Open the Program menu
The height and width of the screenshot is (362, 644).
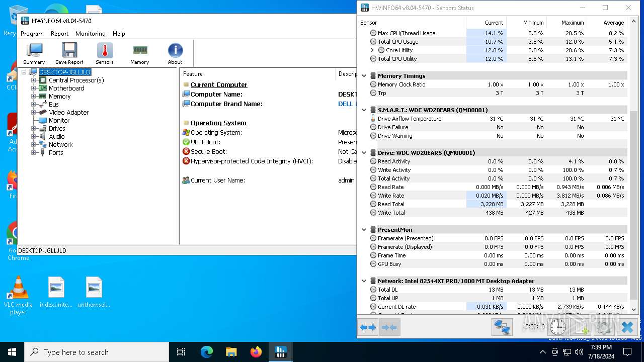(32, 34)
